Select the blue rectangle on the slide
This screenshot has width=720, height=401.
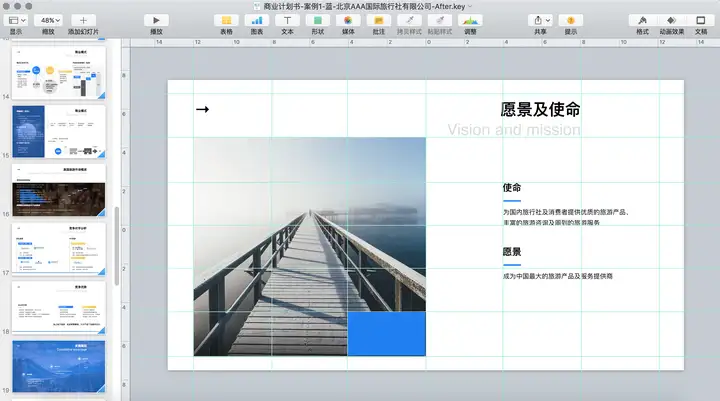tap(386, 333)
